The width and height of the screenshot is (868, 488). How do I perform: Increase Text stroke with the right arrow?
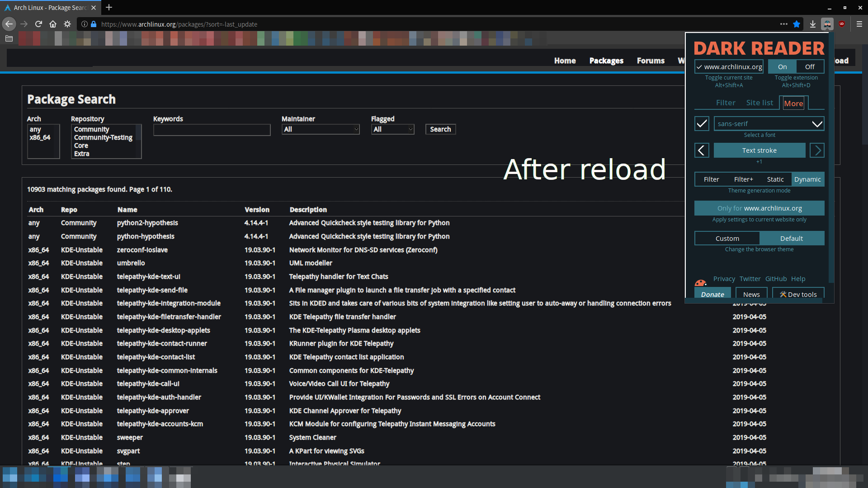[x=817, y=150]
